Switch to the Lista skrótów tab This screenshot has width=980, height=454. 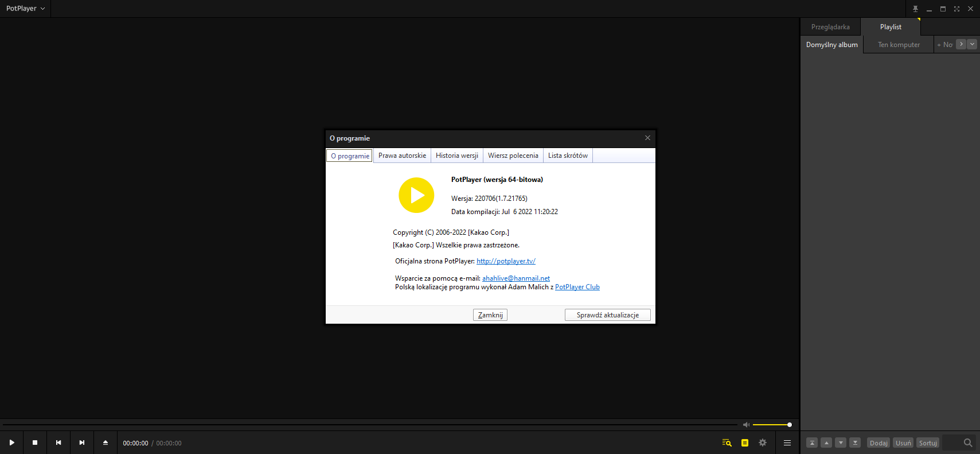click(x=568, y=156)
